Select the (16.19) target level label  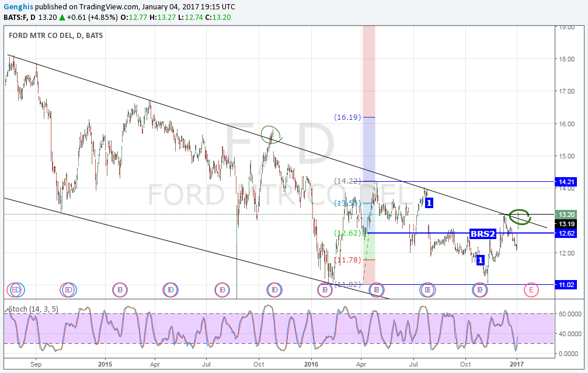pyautogui.click(x=347, y=117)
